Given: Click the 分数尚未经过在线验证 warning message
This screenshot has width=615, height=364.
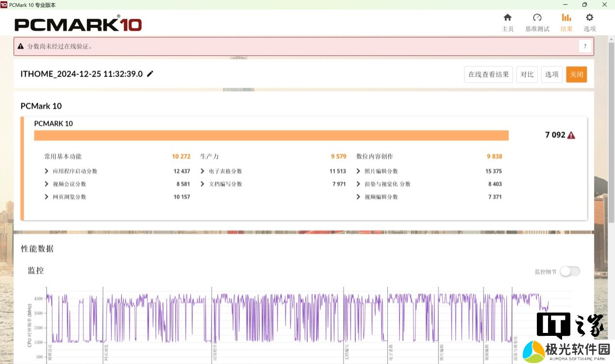Looking at the screenshot, I should (60, 46).
